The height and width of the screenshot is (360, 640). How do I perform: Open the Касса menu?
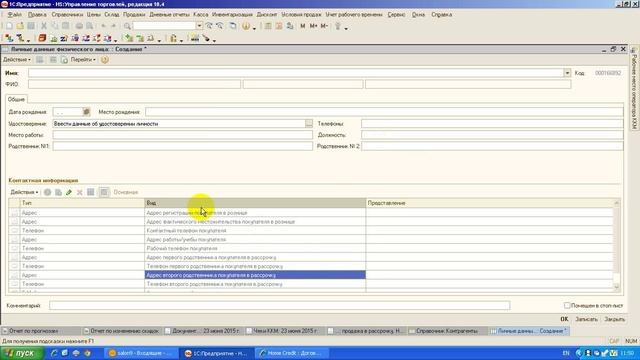(x=200, y=14)
